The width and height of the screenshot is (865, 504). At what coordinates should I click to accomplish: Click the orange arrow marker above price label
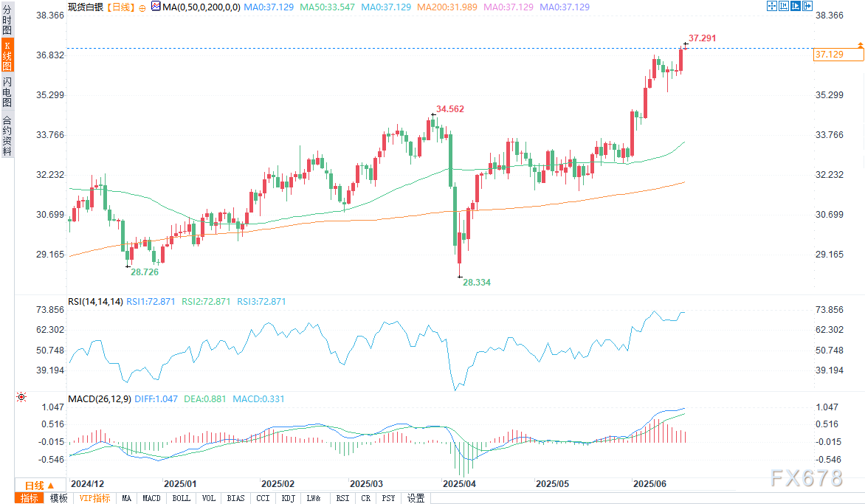point(860,46)
